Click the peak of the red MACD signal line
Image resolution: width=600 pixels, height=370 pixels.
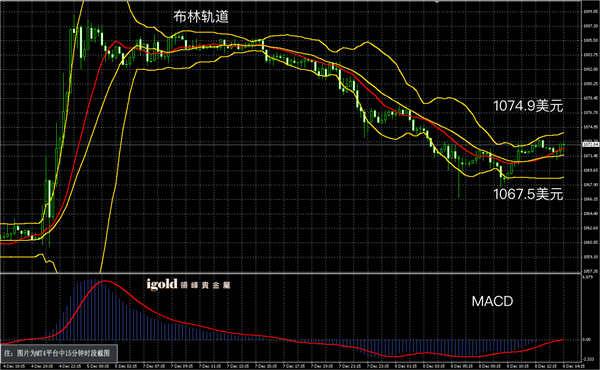[105, 281]
